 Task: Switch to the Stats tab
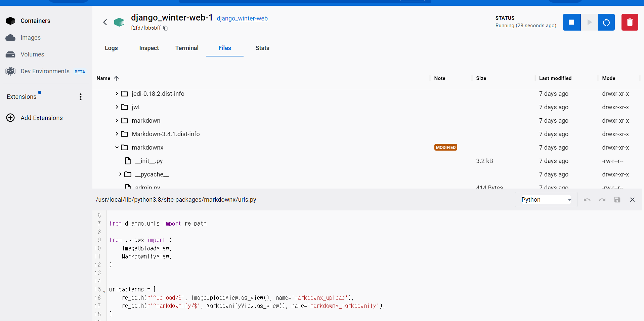point(262,48)
